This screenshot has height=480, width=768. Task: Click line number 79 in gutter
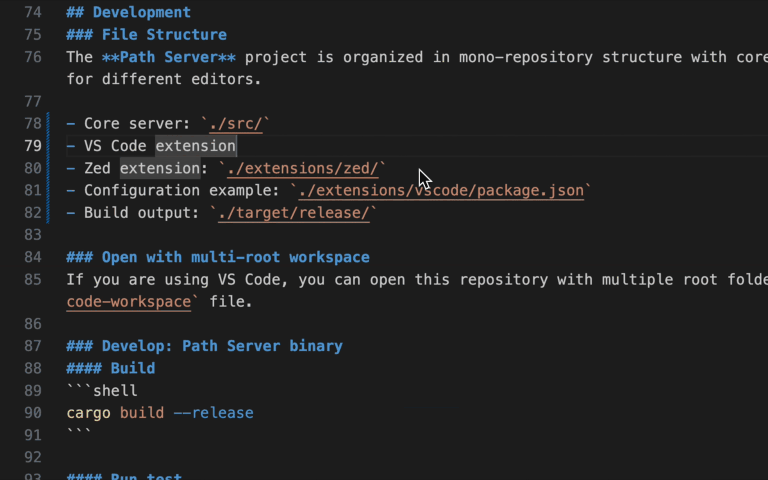(33, 146)
